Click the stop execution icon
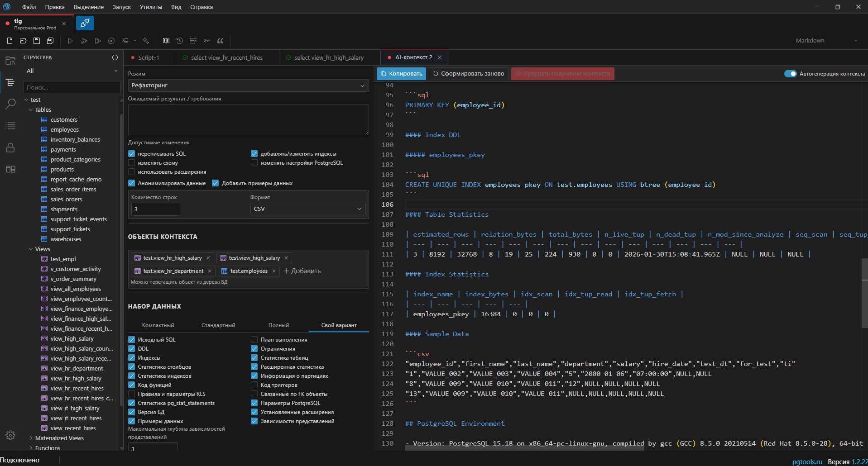 click(111, 41)
